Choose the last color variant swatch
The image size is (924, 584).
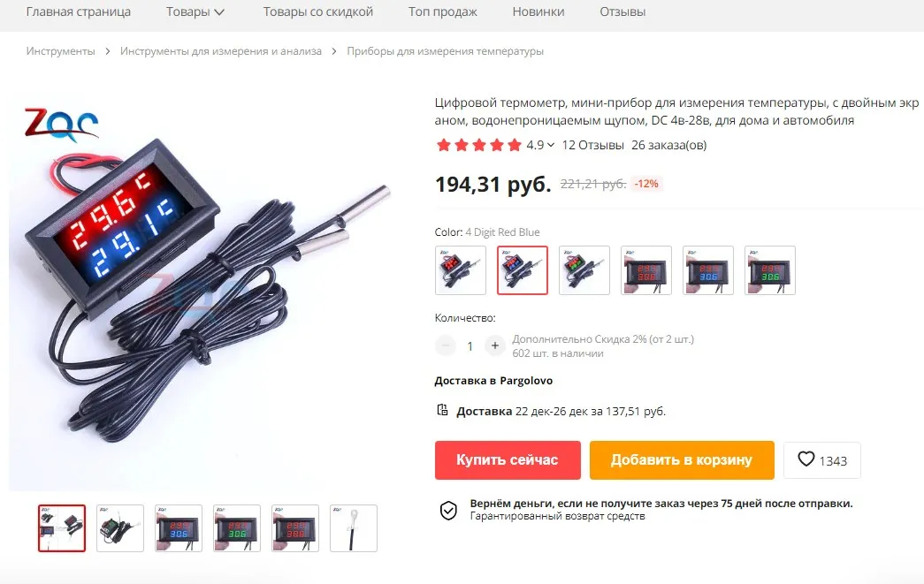tap(769, 270)
